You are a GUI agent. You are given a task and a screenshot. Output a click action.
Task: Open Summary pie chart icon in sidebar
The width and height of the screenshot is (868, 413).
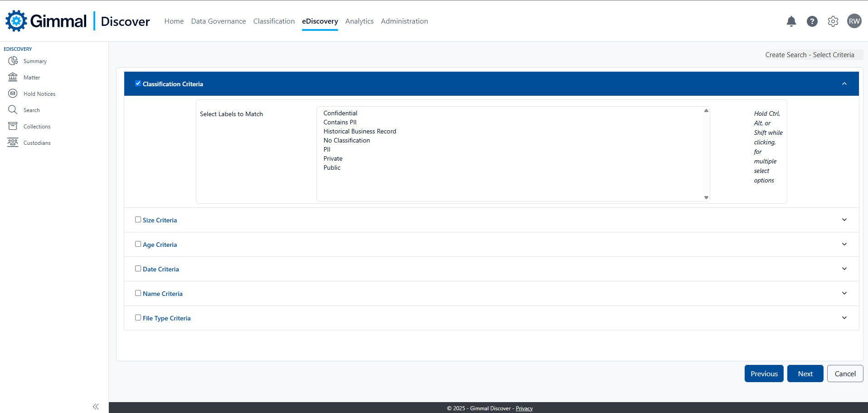click(x=13, y=61)
